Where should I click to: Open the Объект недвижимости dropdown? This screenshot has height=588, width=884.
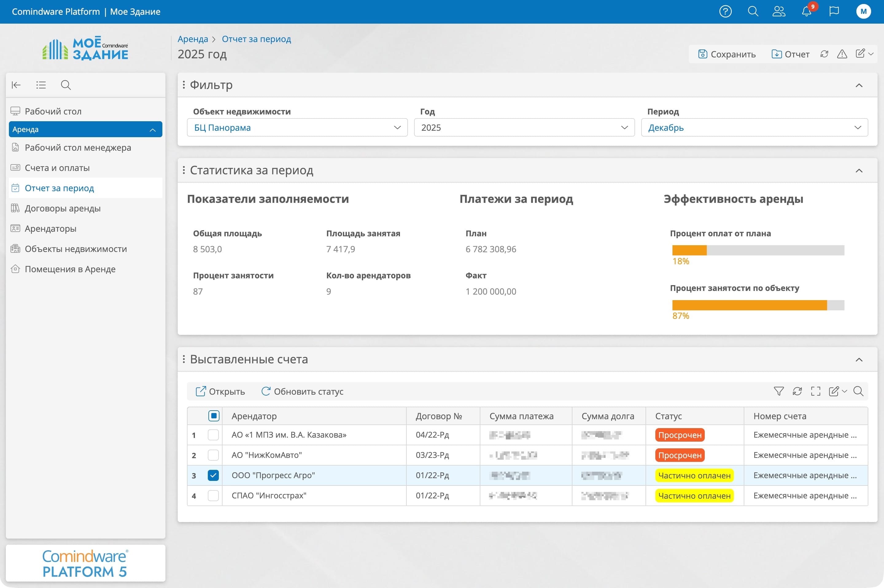(x=297, y=128)
